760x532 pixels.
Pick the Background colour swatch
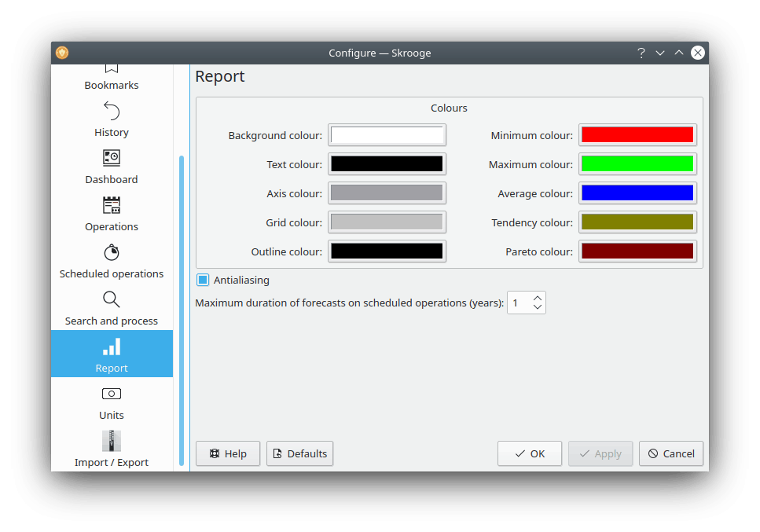(x=387, y=135)
